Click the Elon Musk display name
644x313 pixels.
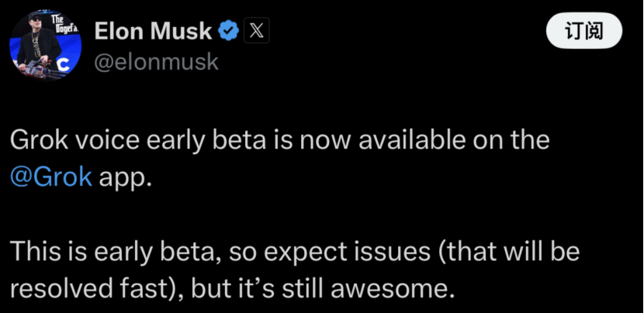click(x=153, y=31)
